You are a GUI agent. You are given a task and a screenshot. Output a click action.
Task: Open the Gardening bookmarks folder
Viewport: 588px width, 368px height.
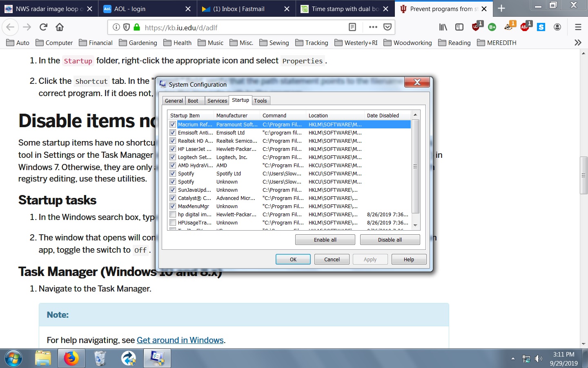[x=138, y=43]
